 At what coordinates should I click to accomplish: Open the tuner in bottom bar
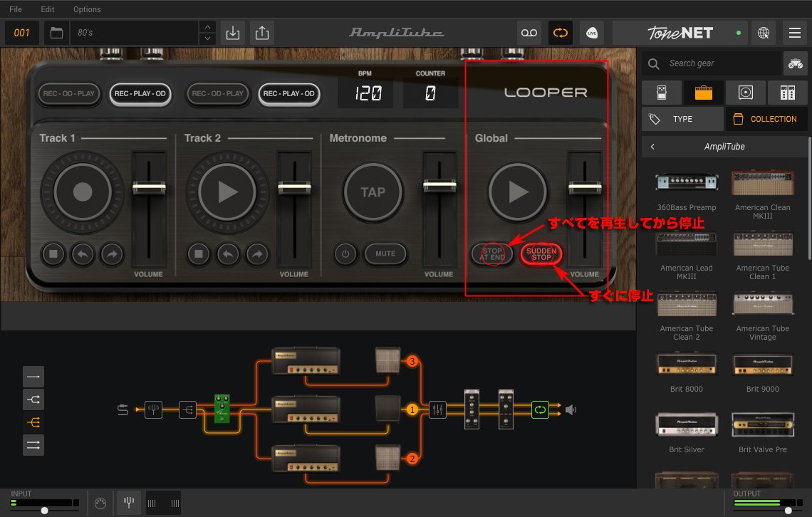click(x=129, y=503)
